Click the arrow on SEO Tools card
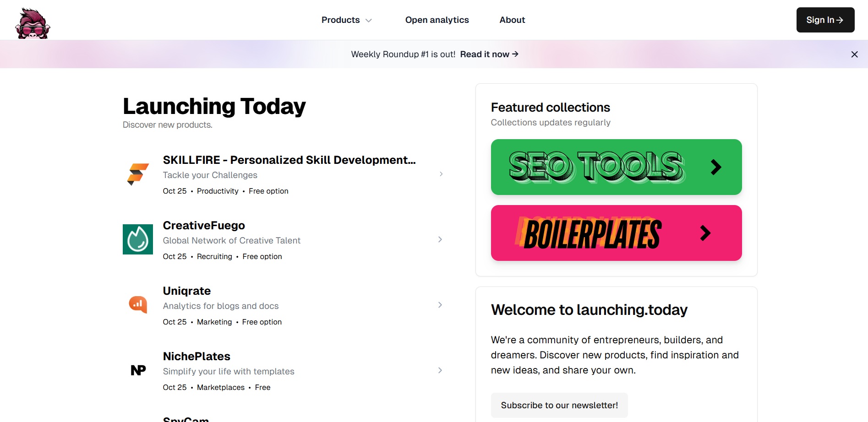 coord(716,167)
